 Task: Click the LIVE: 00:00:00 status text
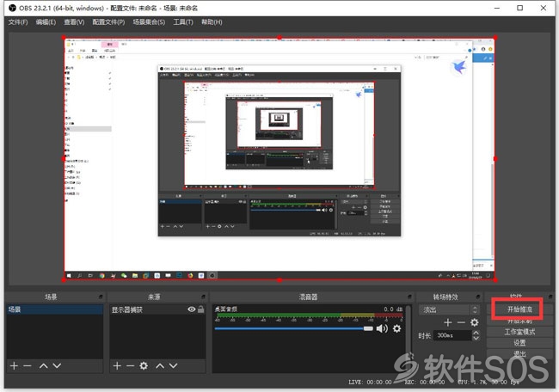click(370, 382)
